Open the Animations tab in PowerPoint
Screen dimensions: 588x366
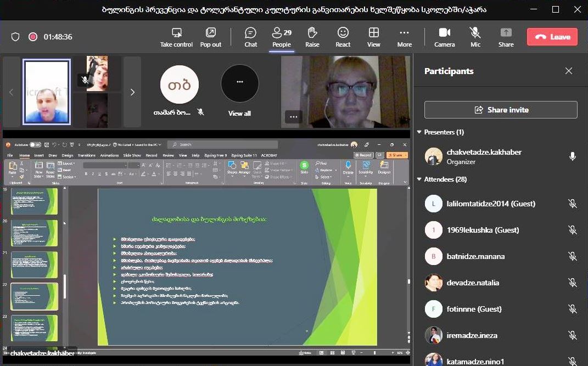pos(109,155)
